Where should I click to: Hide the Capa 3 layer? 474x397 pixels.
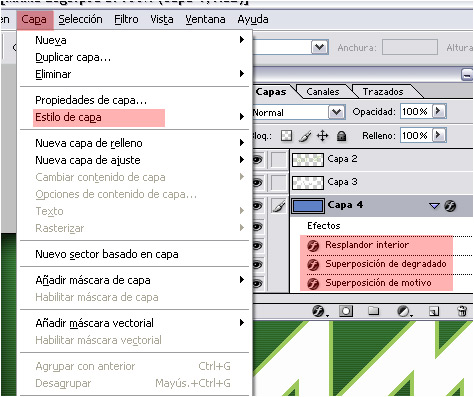click(x=257, y=183)
